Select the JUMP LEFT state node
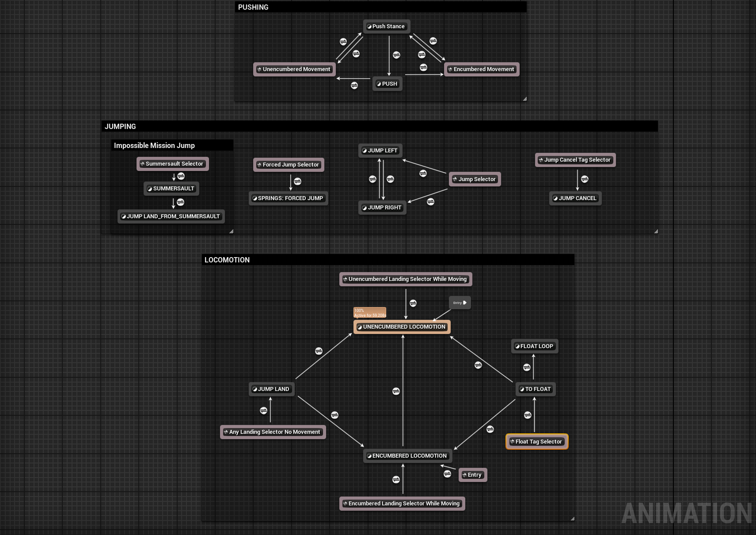This screenshot has width=756, height=535. click(380, 151)
